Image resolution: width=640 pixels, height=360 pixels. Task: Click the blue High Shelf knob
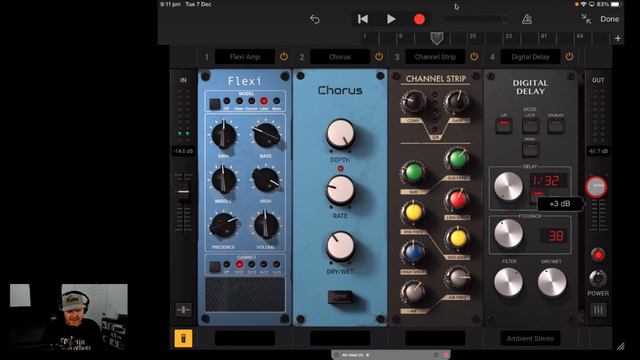coord(413,252)
